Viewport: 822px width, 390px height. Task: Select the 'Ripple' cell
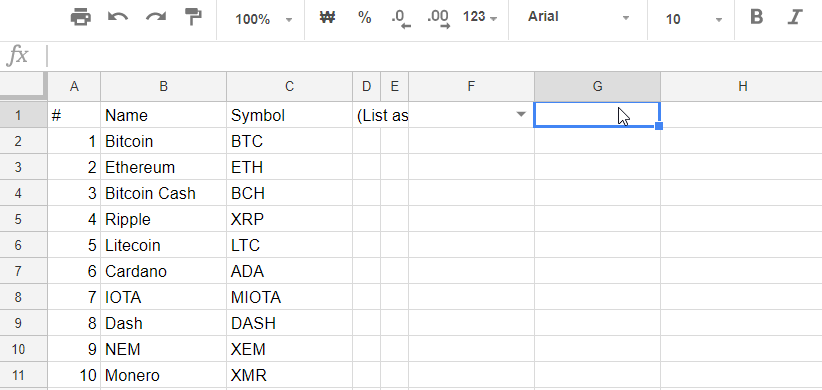pos(164,219)
